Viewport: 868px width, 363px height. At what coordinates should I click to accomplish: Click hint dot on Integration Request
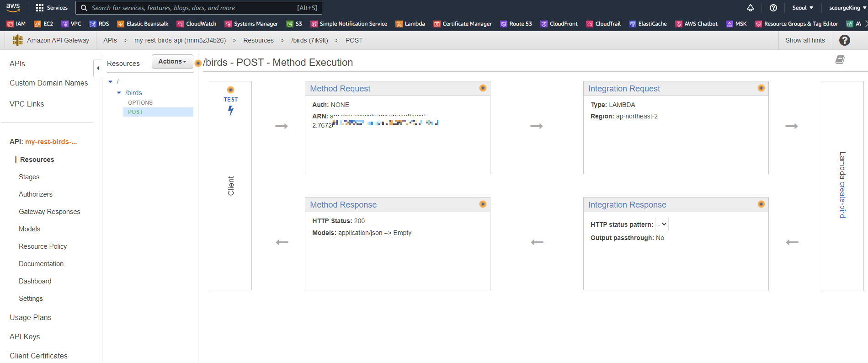coord(761,88)
